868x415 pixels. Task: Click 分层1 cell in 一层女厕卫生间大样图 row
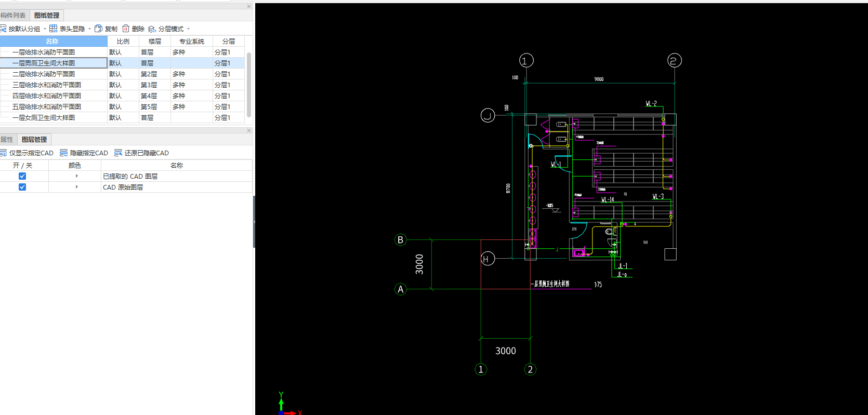tap(229, 118)
